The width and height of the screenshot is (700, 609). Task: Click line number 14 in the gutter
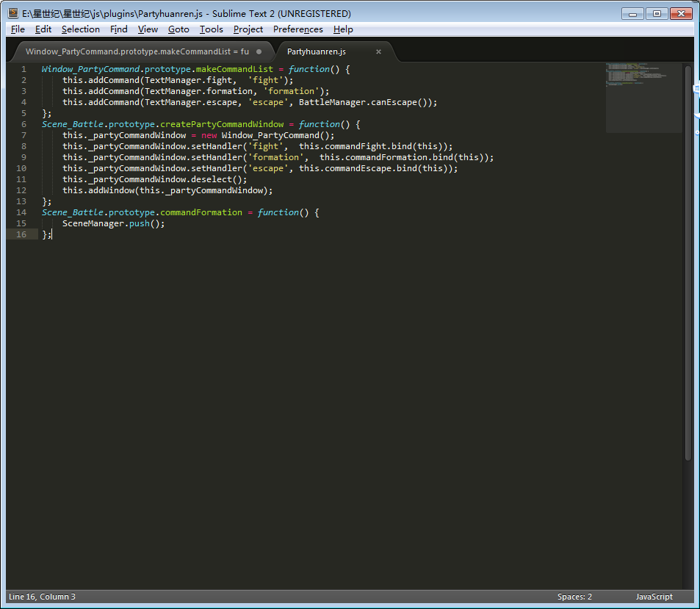tap(21, 212)
